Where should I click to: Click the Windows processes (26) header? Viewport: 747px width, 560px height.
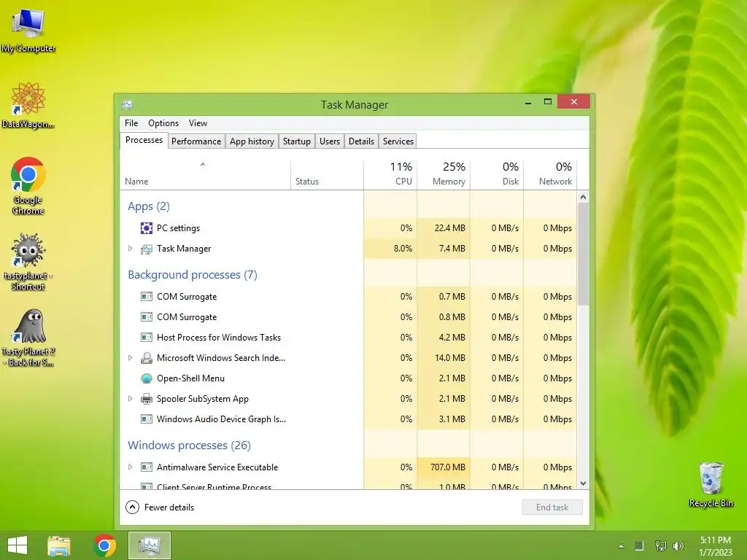click(x=189, y=446)
